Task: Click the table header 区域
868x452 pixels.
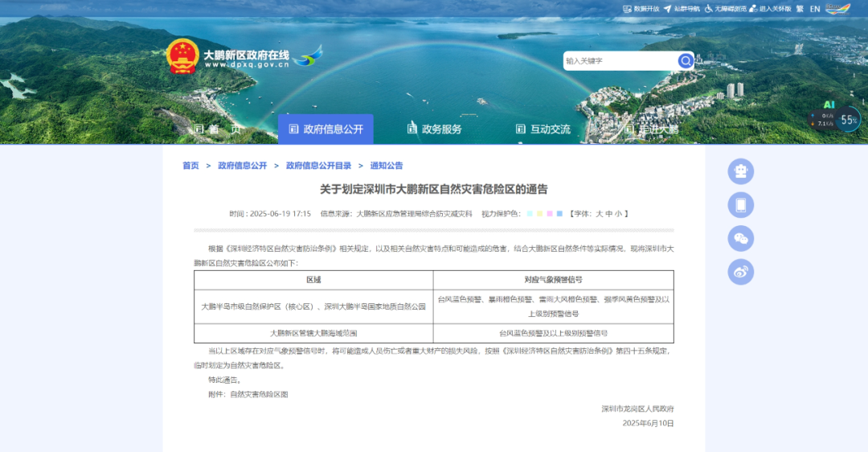Action: point(313,280)
